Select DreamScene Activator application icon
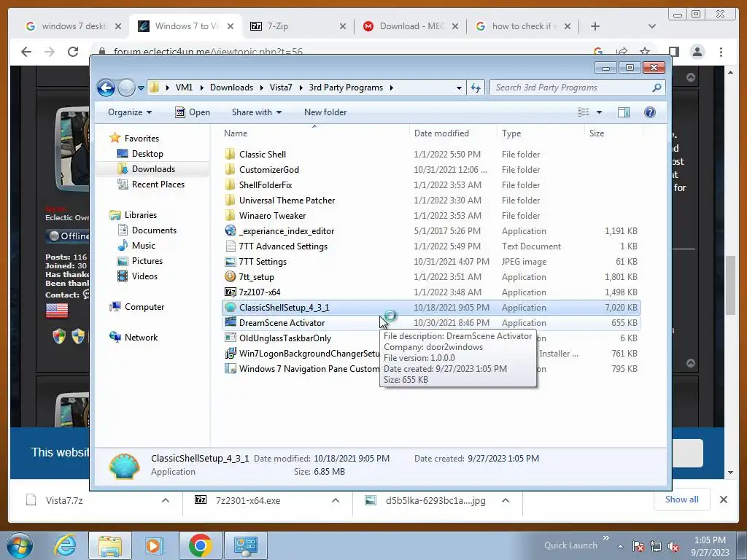The image size is (747, 560). (x=230, y=322)
